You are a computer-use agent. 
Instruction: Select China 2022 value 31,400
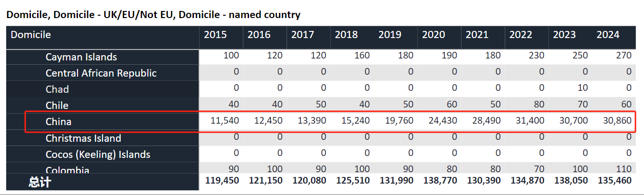530,121
